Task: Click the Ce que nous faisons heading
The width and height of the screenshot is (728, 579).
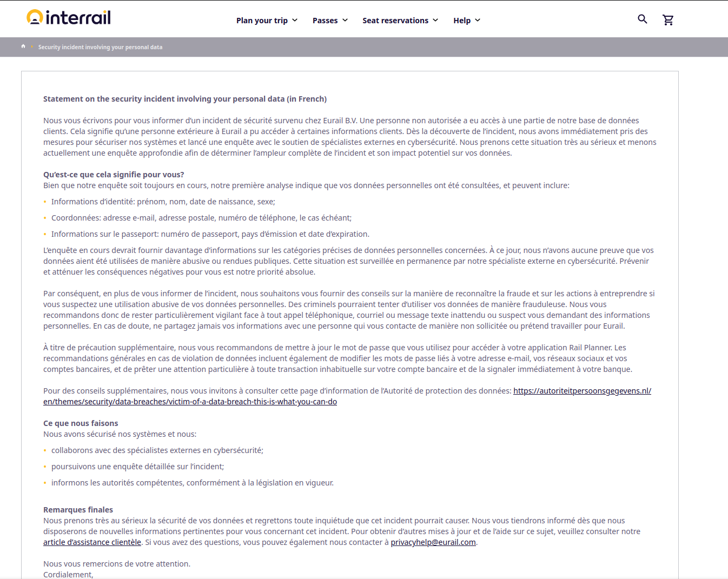Action: (81, 423)
